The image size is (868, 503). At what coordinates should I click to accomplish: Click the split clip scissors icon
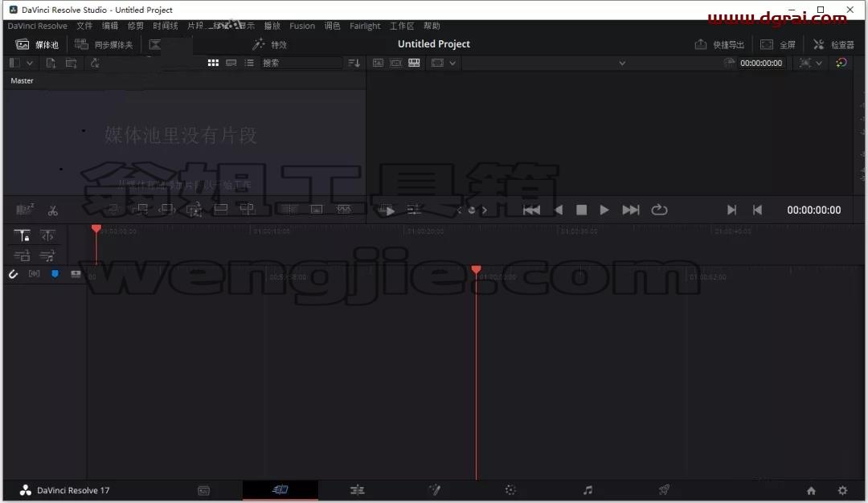52,211
